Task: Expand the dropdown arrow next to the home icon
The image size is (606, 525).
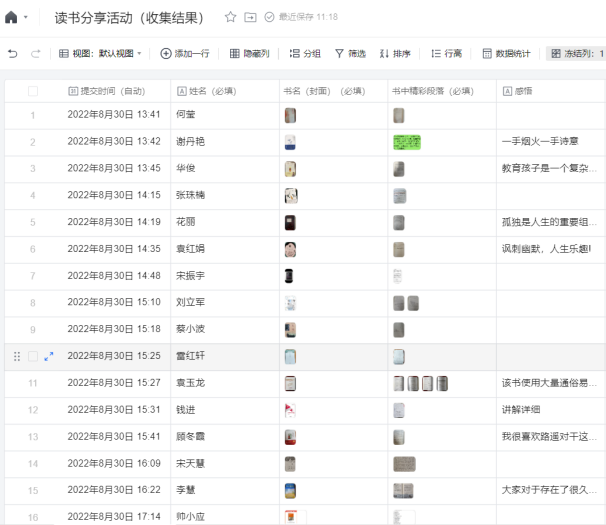Action: [26, 18]
